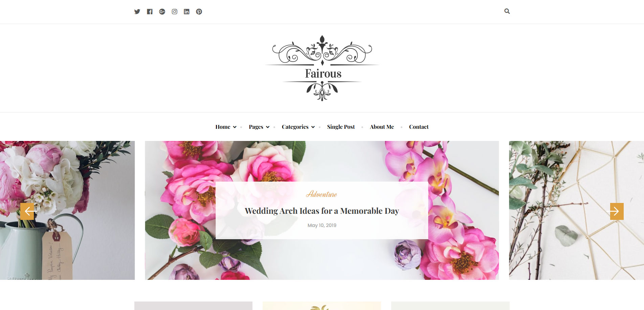The width and height of the screenshot is (644, 310).
Task: Open the About Me page
Action: pyautogui.click(x=382, y=127)
